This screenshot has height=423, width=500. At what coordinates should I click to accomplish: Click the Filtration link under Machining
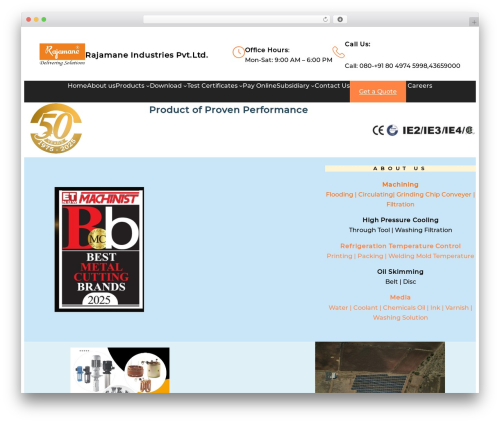point(400,204)
